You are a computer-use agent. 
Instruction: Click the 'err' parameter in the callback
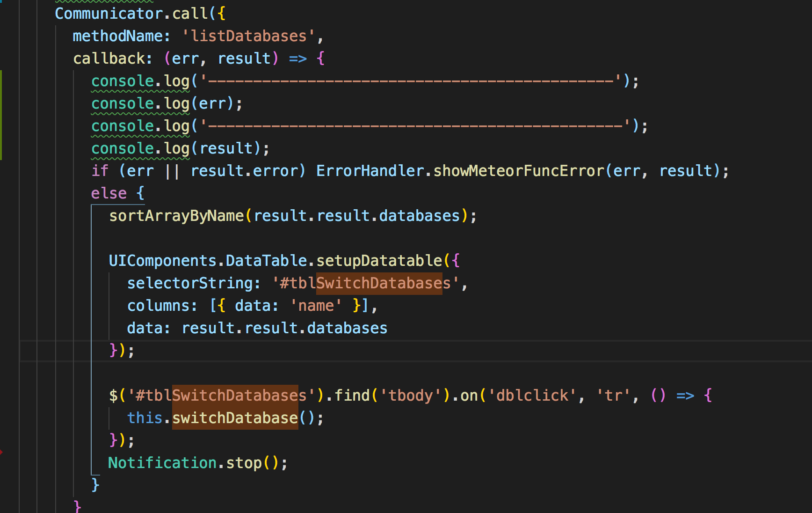186,58
